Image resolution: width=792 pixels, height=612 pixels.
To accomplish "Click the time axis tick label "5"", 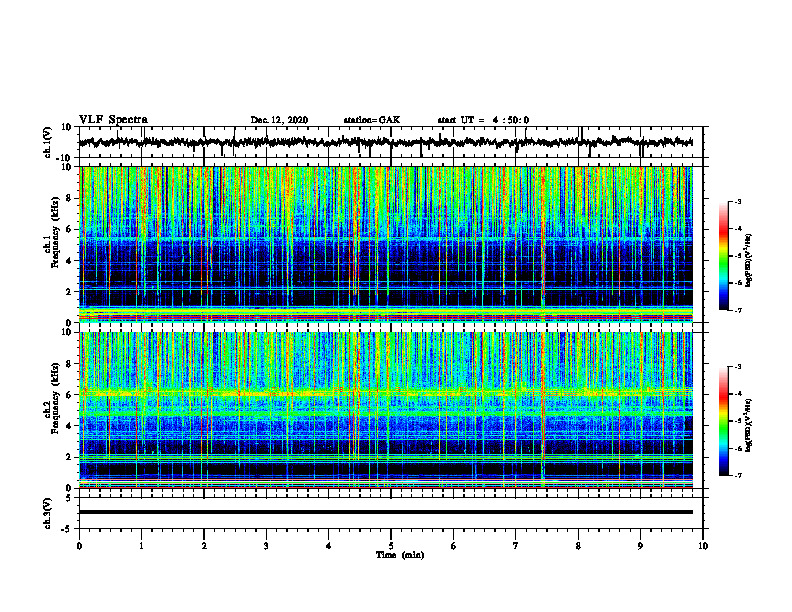I will 391,546.
